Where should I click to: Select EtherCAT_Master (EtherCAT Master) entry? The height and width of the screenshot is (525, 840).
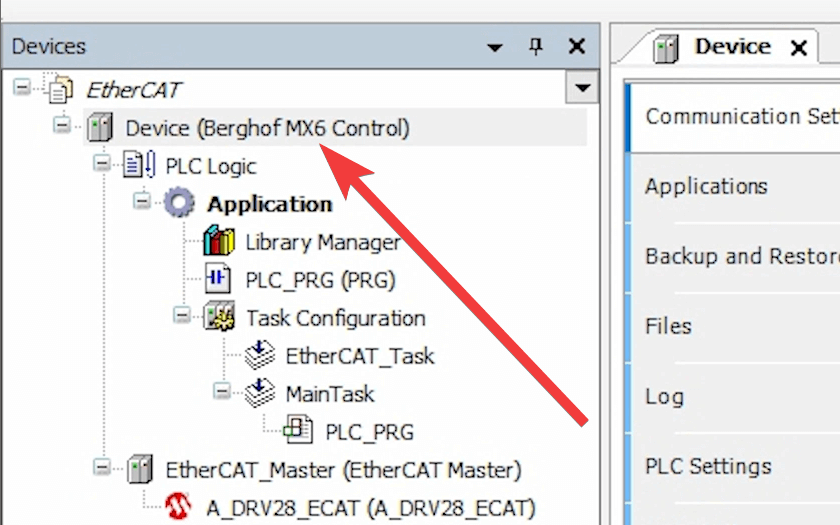click(x=343, y=470)
